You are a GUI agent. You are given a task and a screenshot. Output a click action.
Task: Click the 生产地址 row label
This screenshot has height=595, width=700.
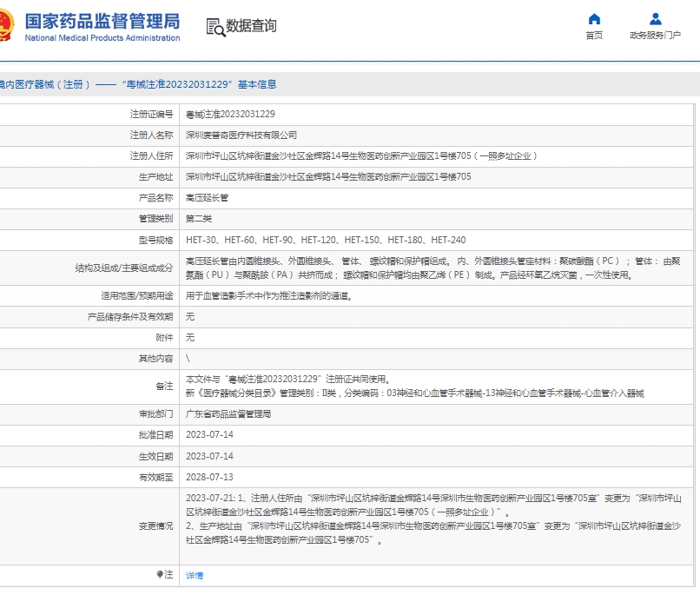pyautogui.click(x=155, y=176)
